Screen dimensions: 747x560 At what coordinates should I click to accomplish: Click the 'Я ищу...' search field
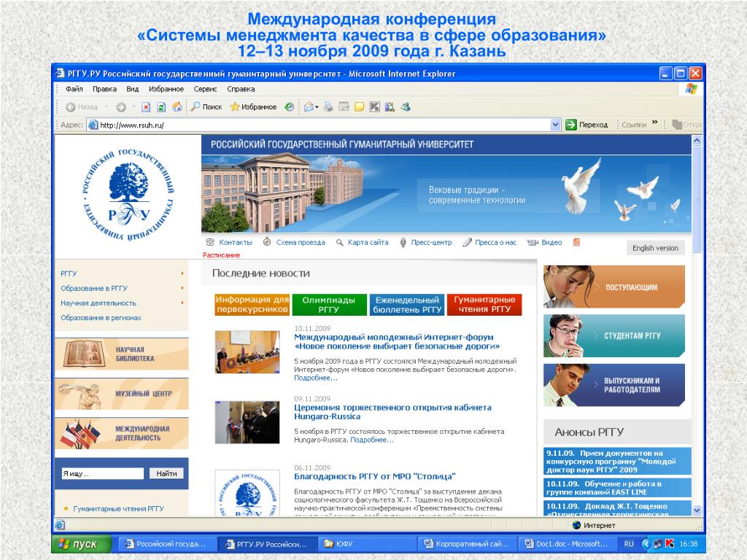pos(102,474)
